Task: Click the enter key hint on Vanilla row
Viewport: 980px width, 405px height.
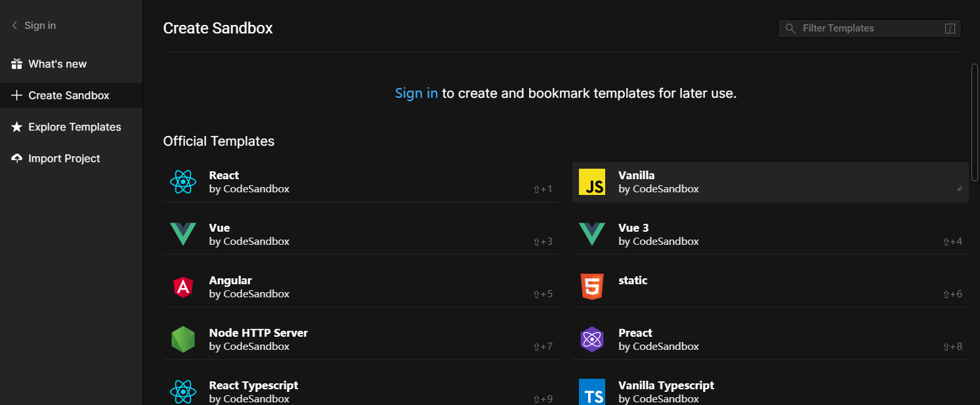Action: (959, 189)
